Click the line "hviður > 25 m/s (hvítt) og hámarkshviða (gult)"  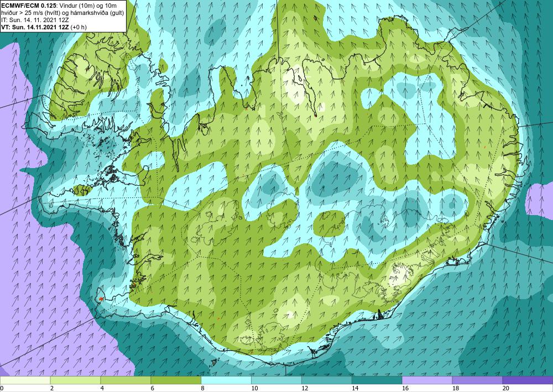(x=62, y=13)
